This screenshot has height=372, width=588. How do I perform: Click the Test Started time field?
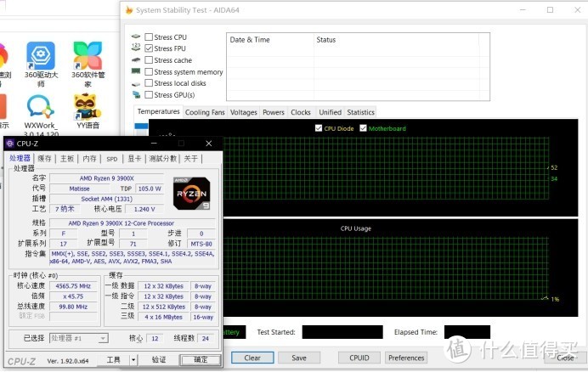[x=342, y=332]
